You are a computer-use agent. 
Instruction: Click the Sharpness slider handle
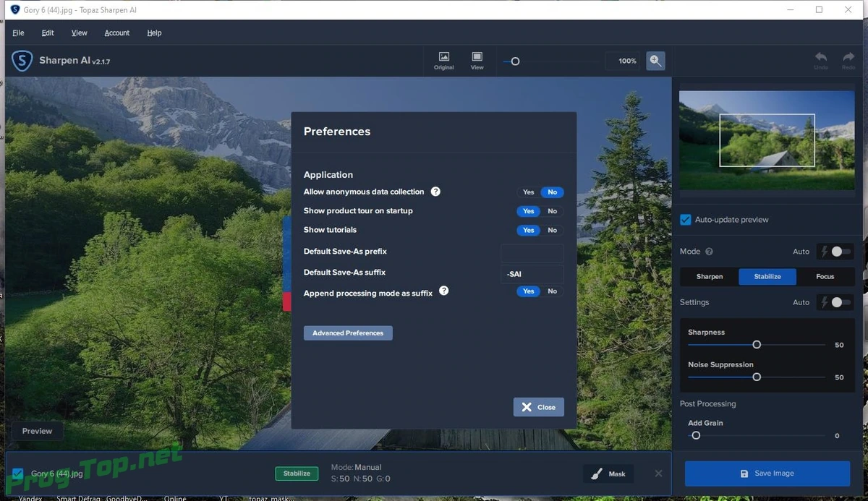click(x=757, y=345)
